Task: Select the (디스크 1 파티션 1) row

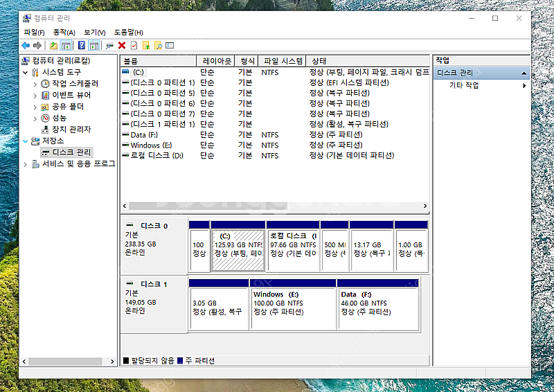Action: pyautogui.click(x=275, y=125)
